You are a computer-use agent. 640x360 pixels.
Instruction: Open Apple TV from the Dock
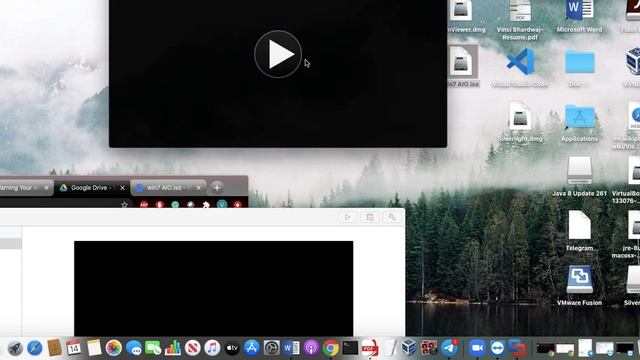[x=232, y=348]
